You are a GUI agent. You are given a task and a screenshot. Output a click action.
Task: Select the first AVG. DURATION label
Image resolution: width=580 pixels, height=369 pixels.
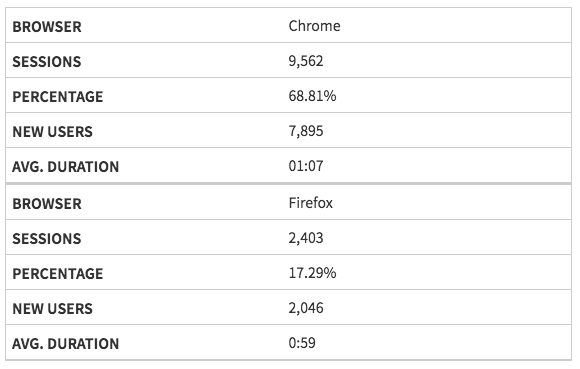click(65, 167)
